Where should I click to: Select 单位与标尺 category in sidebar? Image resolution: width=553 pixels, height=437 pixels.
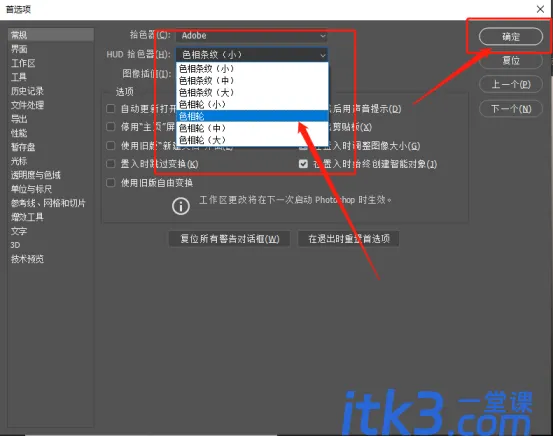click(x=51, y=189)
